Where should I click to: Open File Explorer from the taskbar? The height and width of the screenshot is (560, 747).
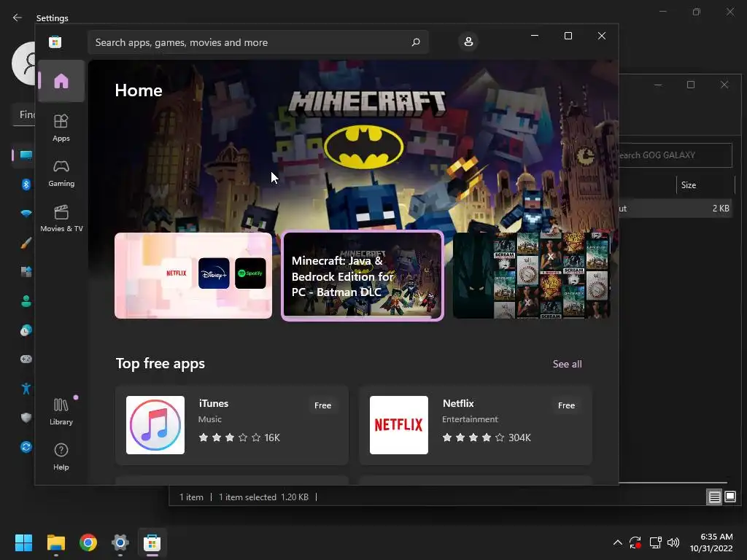point(55,542)
